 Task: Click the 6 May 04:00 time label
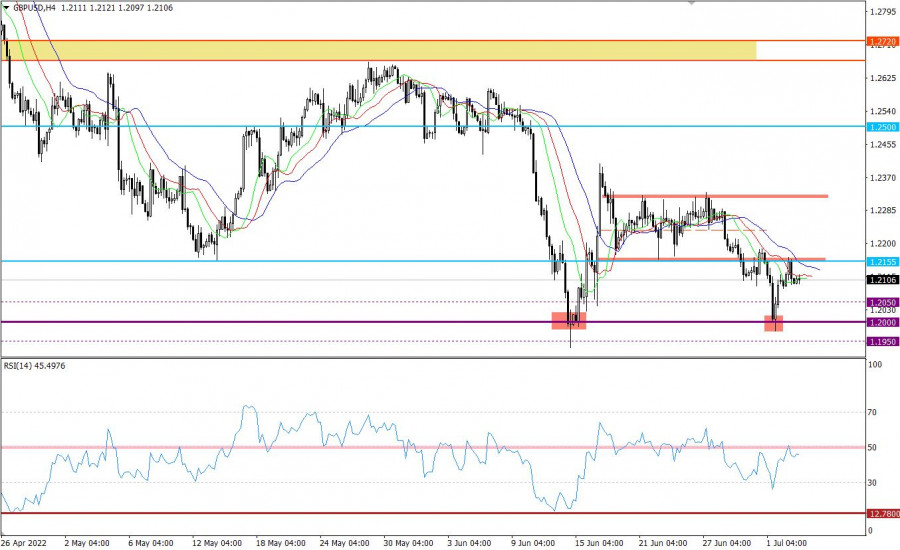tap(150, 543)
